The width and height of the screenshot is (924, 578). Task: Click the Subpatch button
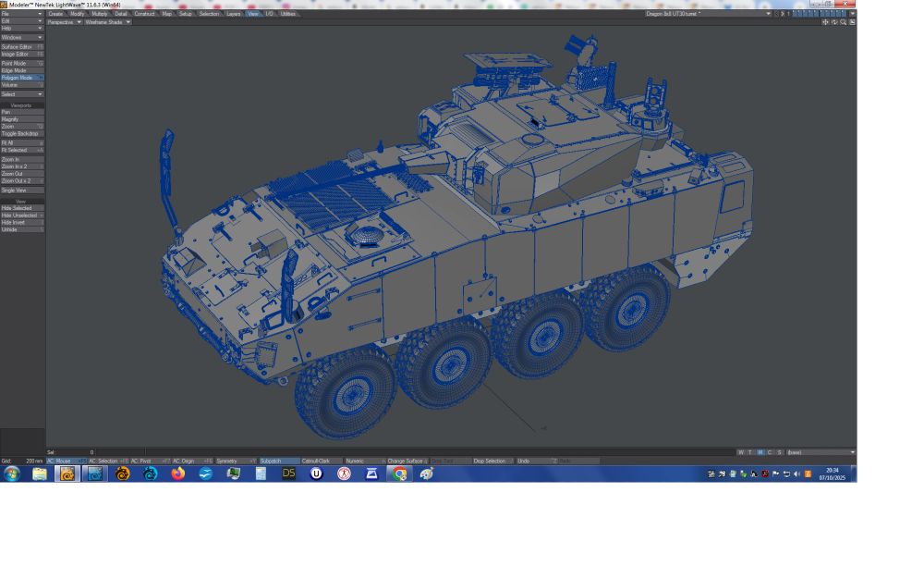point(279,461)
